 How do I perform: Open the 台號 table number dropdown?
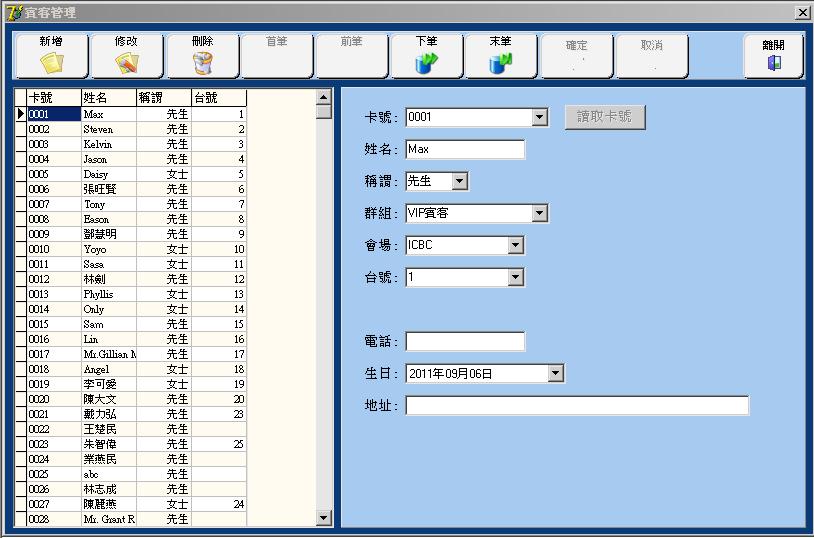515,277
